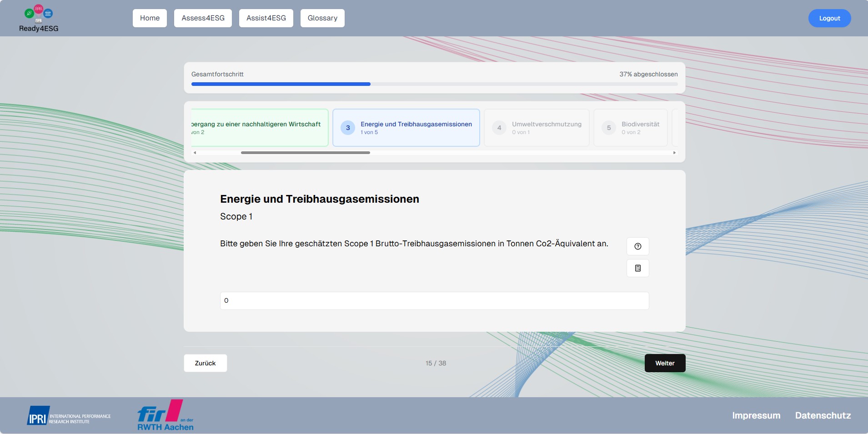Click the Ready4ESG logo

39,19
